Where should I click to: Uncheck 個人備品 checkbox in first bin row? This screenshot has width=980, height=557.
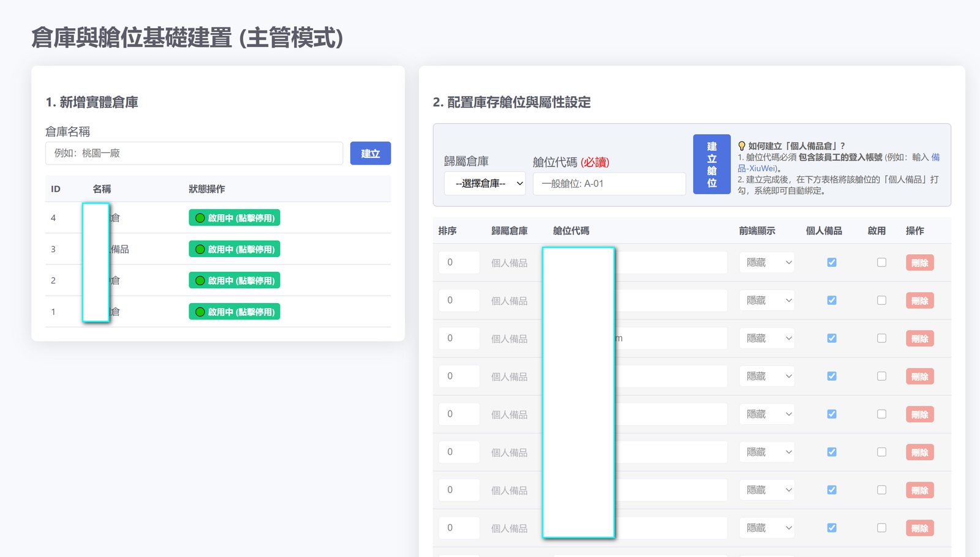tap(832, 263)
